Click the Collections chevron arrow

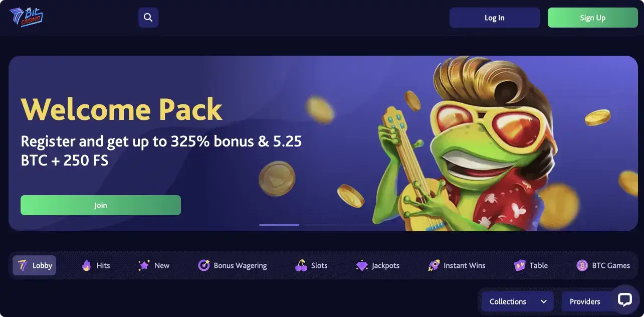tap(544, 301)
